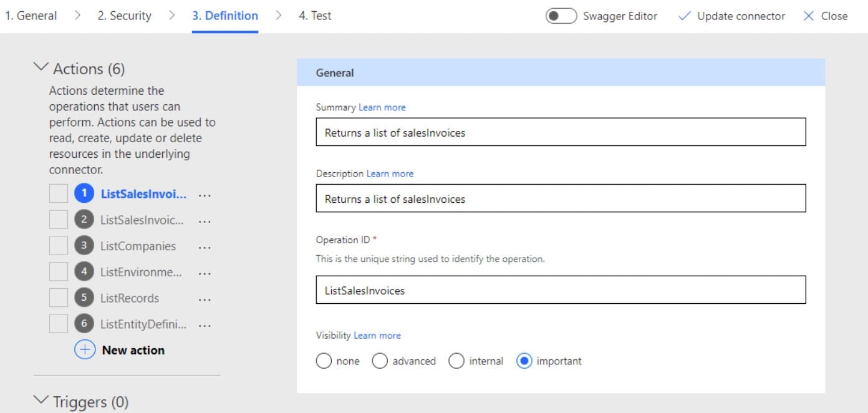Click the numbered badge 3 for ListCompanies
Viewport: 868px width, 413px height.
[84, 246]
